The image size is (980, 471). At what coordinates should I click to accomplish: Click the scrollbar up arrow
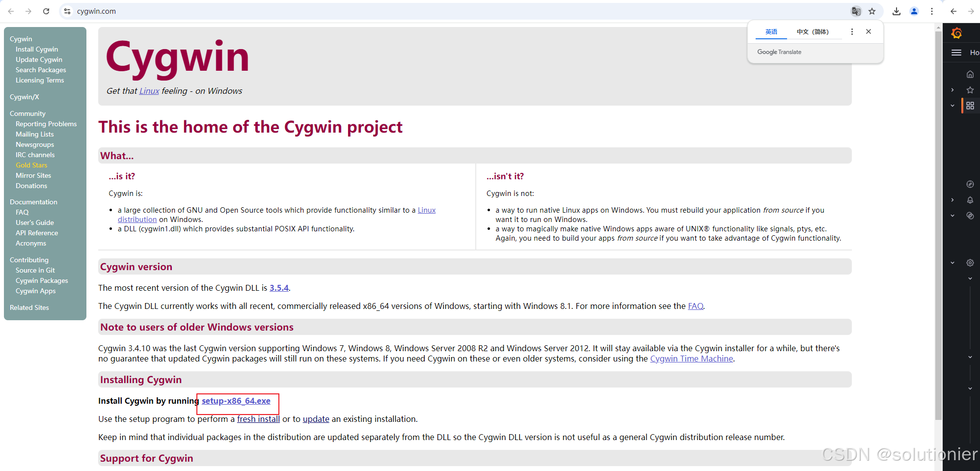click(938, 27)
